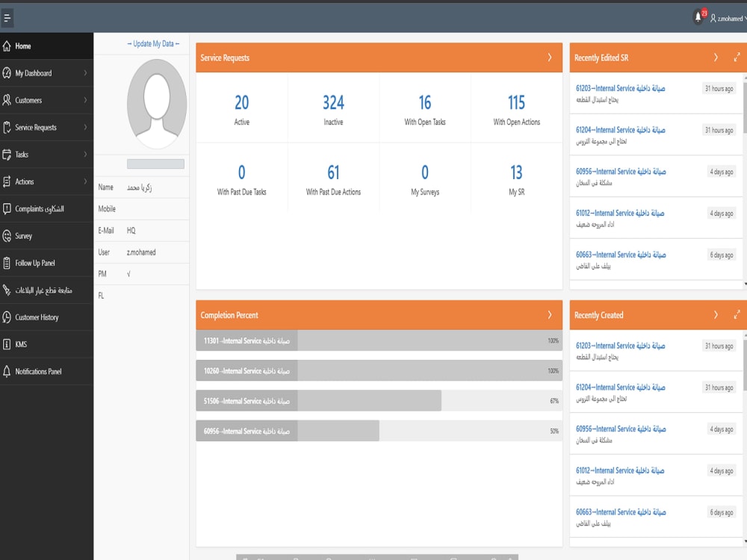
Task: Click the 51506 completion bar at 67%
Action: 379,401
